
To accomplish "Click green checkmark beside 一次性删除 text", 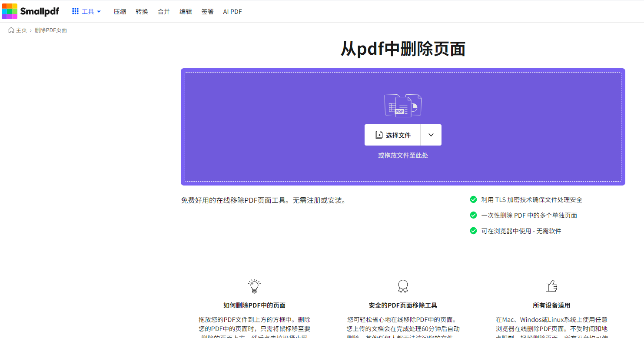I will pos(473,215).
